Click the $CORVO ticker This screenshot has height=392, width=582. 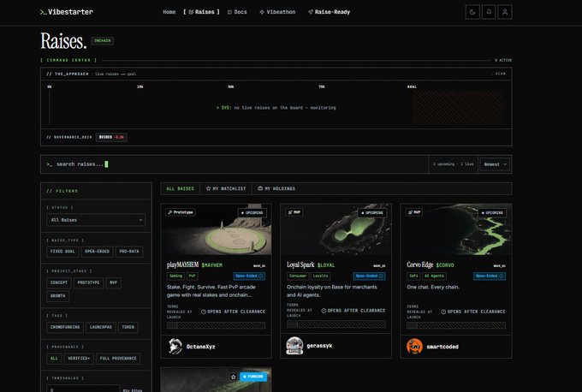[445, 265]
